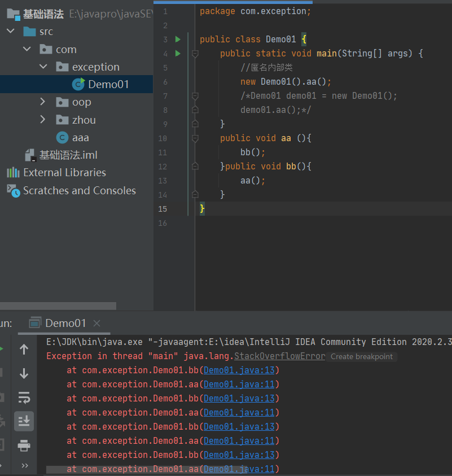The image size is (452, 476).
Task: Click the 'aa();' call on line 13
Action: coord(253,181)
